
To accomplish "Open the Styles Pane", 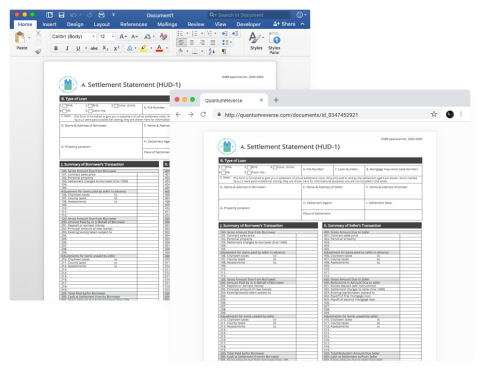I will [275, 43].
